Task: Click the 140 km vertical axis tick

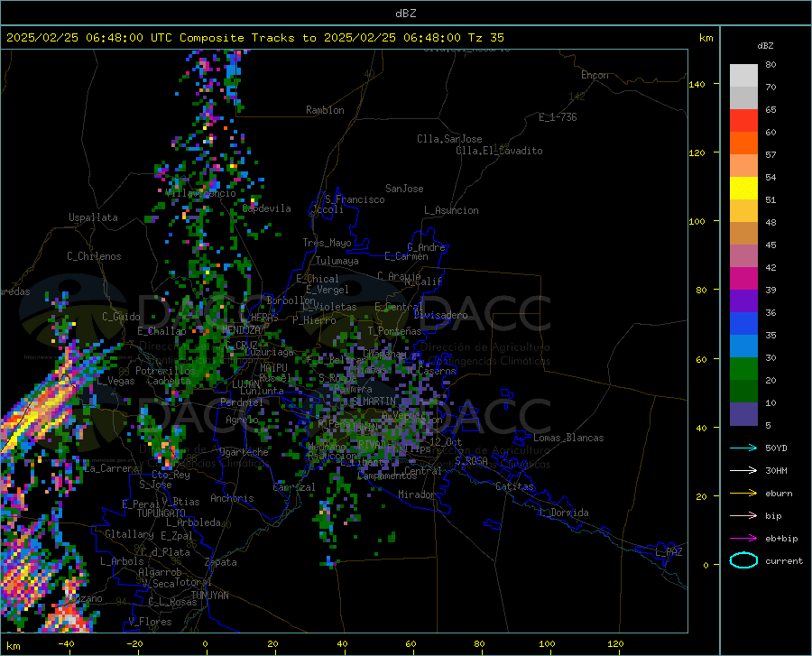Action: coord(697,84)
